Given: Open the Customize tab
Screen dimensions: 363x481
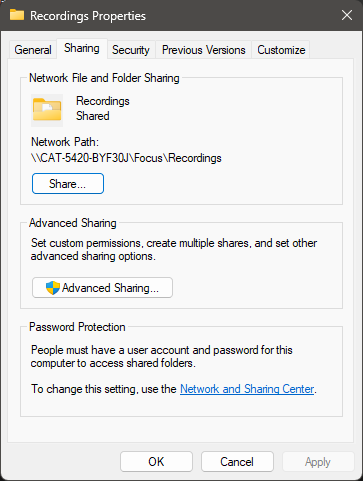Looking at the screenshot, I should pos(281,50).
